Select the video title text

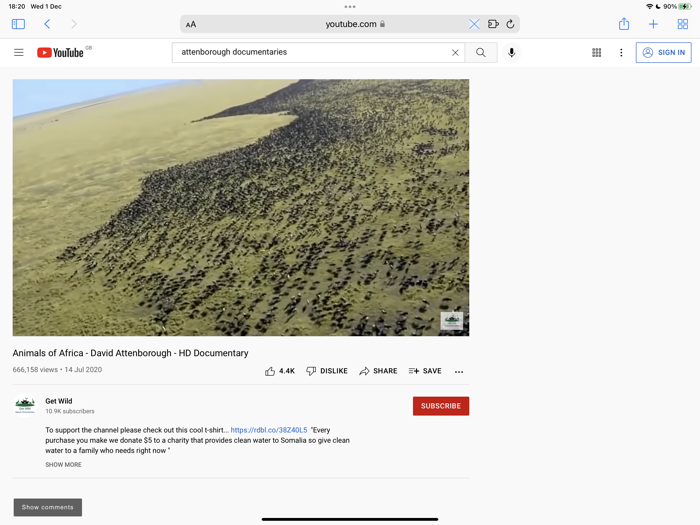130,353
